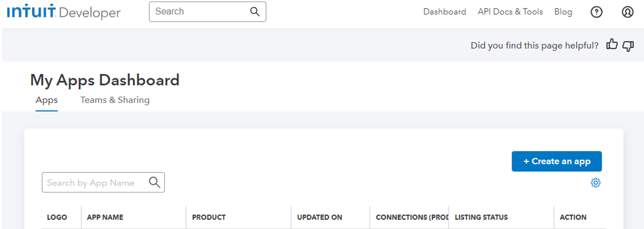644x229 pixels.
Task: Click the magnifier icon in top search
Action: [255, 12]
